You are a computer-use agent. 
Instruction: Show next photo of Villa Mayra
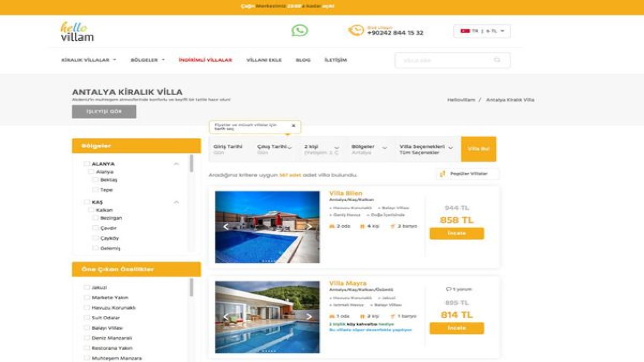(x=309, y=317)
